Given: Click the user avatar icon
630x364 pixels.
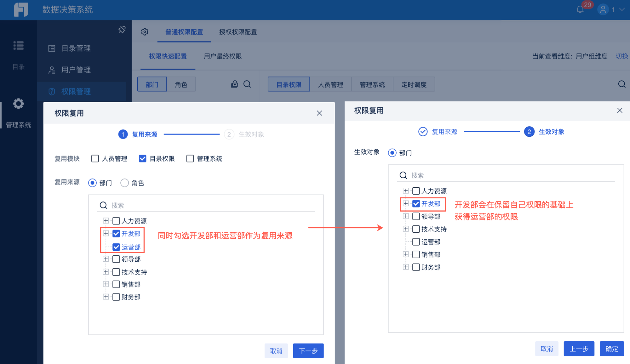Looking at the screenshot, I should 603,9.
